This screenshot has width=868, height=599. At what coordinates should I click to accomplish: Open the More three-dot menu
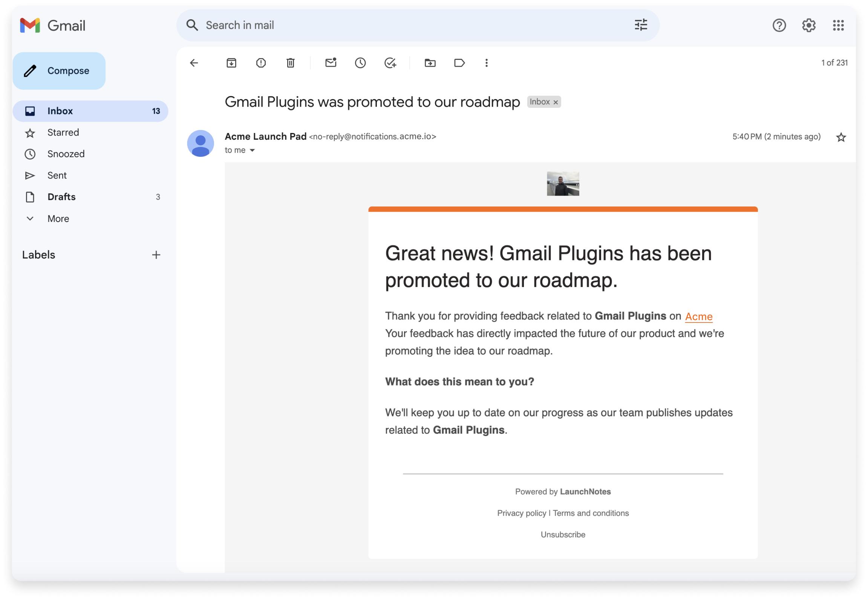[x=486, y=63]
